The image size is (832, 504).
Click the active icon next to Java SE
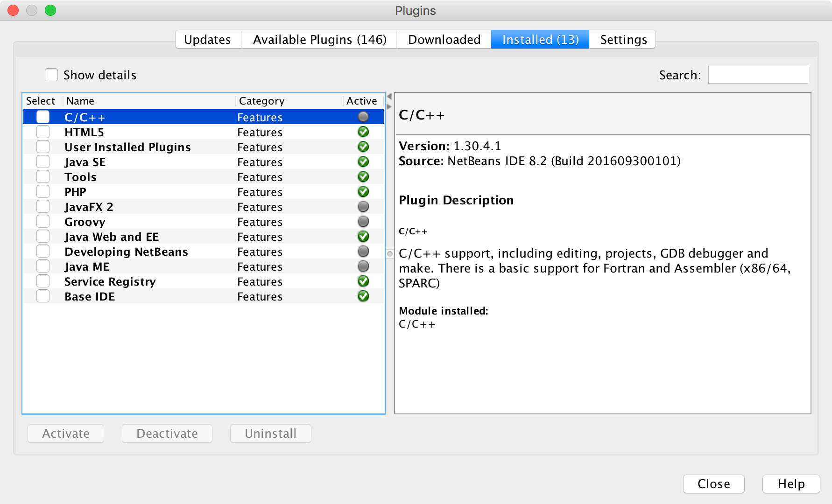363,161
